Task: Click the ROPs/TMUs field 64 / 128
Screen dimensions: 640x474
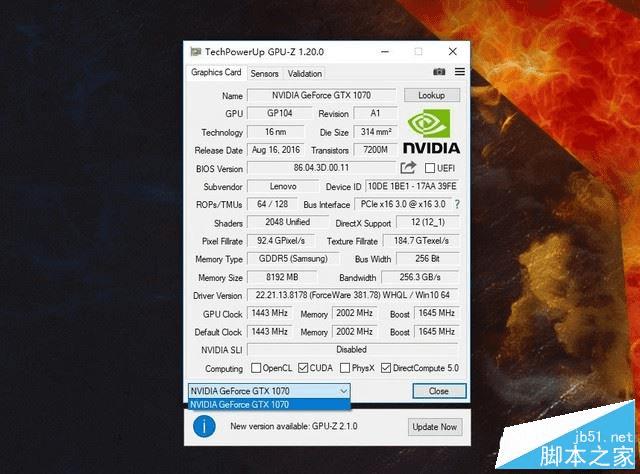Action: tap(273, 204)
